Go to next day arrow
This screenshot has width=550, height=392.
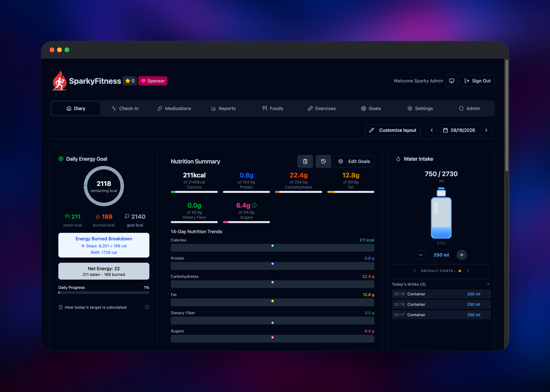tap(486, 130)
